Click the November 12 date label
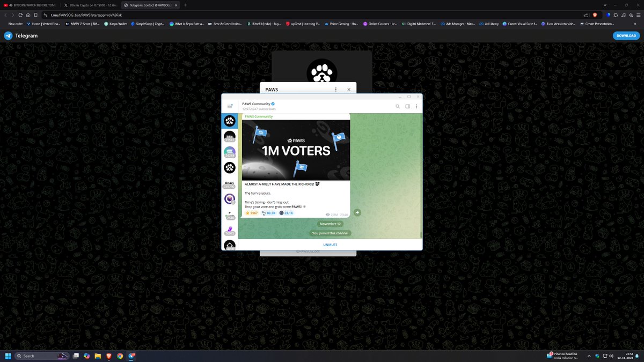The height and width of the screenshot is (362, 644). click(330, 224)
